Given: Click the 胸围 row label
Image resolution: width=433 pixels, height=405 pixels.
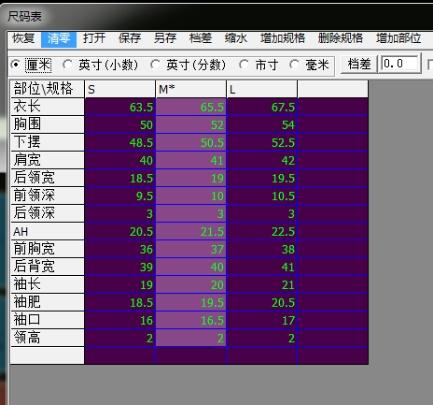Looking at the screenshot, I should (x=47, y=125).
